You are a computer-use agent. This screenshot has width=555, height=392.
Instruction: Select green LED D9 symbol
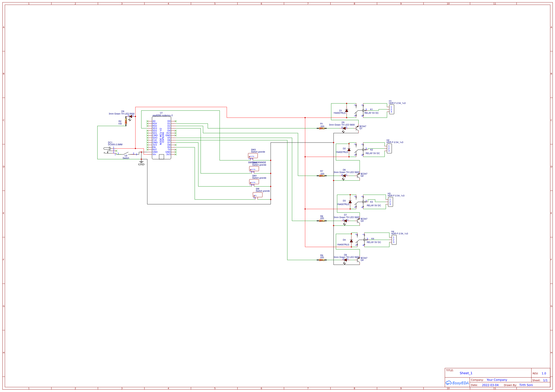point(131,116)
